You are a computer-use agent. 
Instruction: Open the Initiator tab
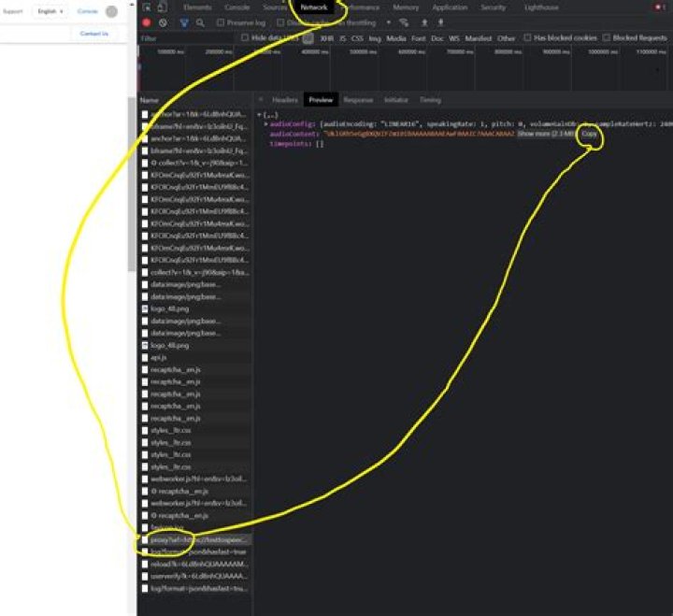pyautogui.click(x=395, y=100)
